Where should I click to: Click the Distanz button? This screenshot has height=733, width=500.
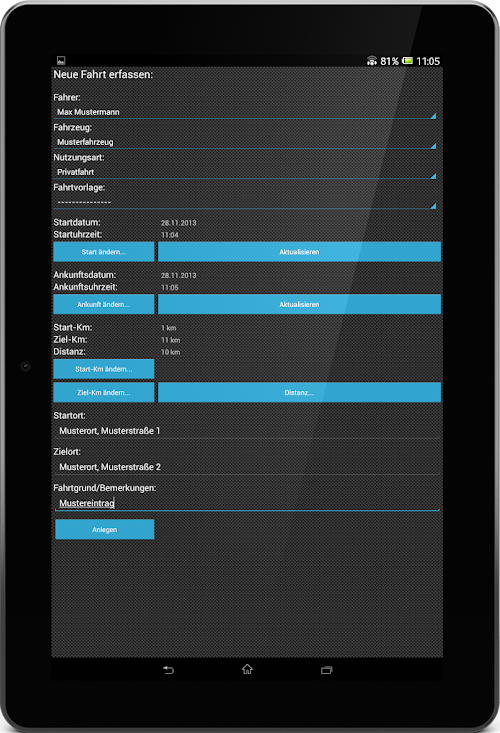(x=299, y=393)
